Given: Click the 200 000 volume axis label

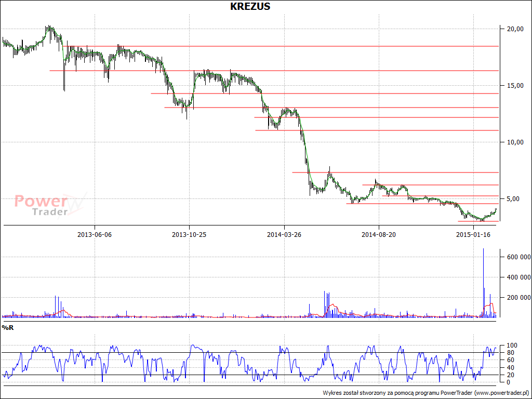Looking at the screenshot, I should click(x=519, y=298).
